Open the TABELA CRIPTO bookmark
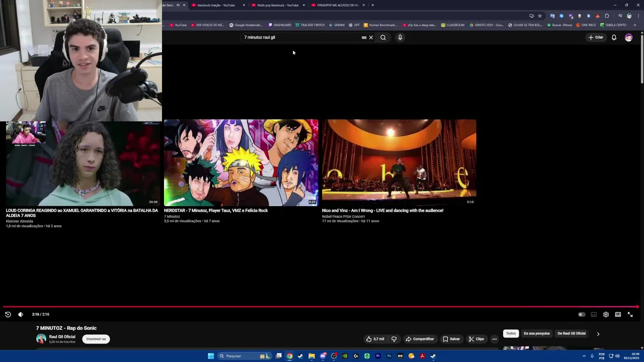644x362 pixels. click(x=613, y=25)
